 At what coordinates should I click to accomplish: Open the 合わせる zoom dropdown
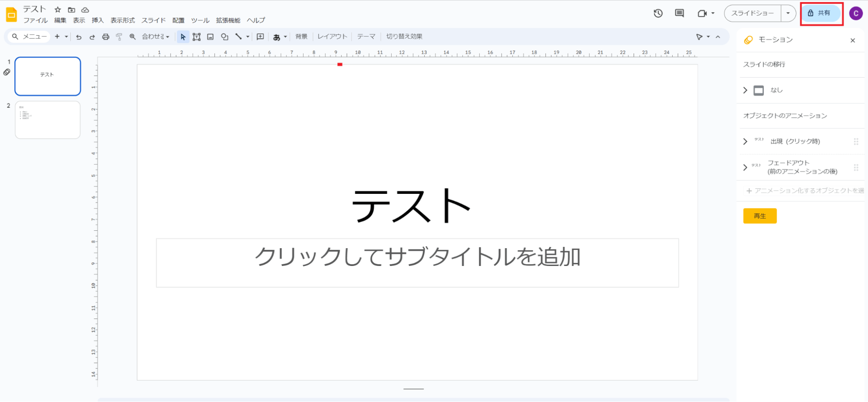(155, 37)
